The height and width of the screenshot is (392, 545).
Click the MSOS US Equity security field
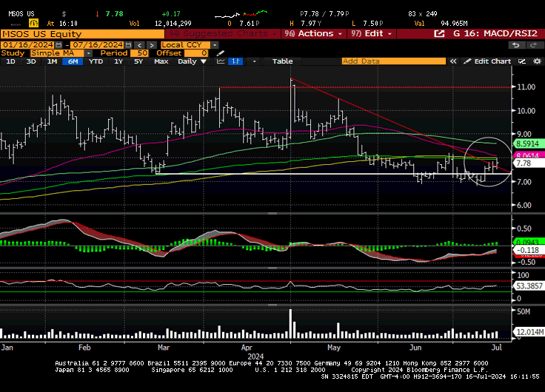(82, 34)
